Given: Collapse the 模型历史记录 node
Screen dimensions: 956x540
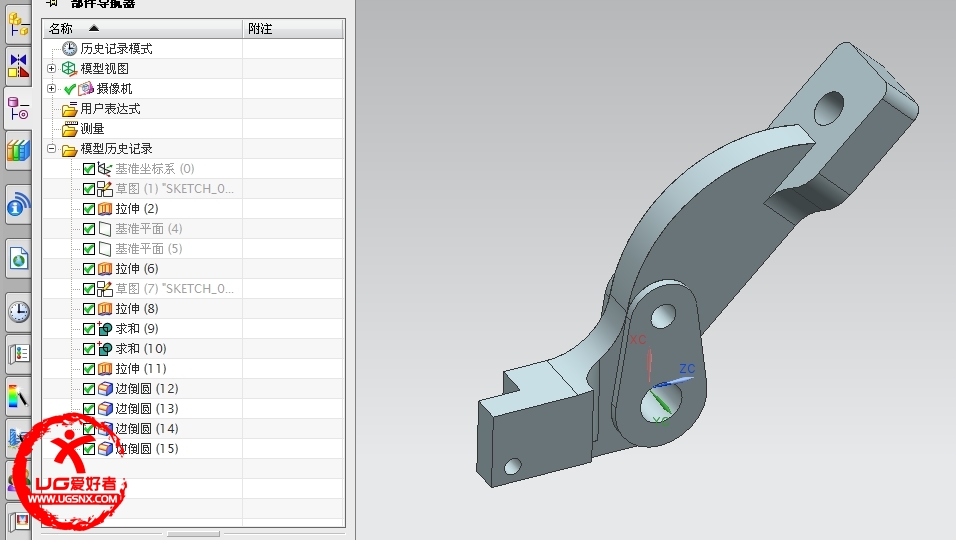Looking at the screenshot, I should 52,149.
